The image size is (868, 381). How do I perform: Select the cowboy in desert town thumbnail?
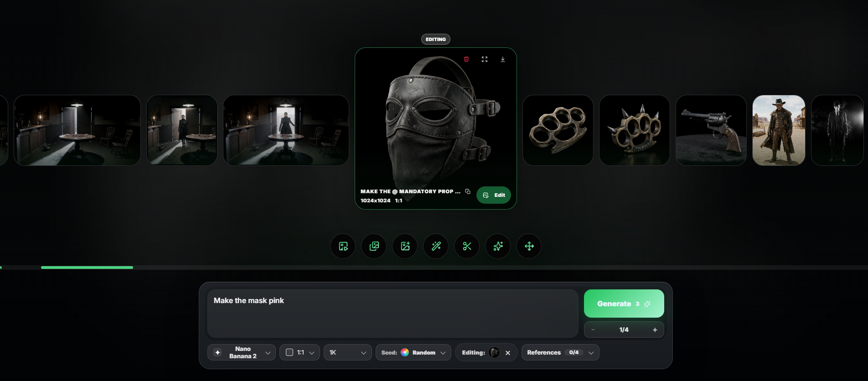[779, 130]
